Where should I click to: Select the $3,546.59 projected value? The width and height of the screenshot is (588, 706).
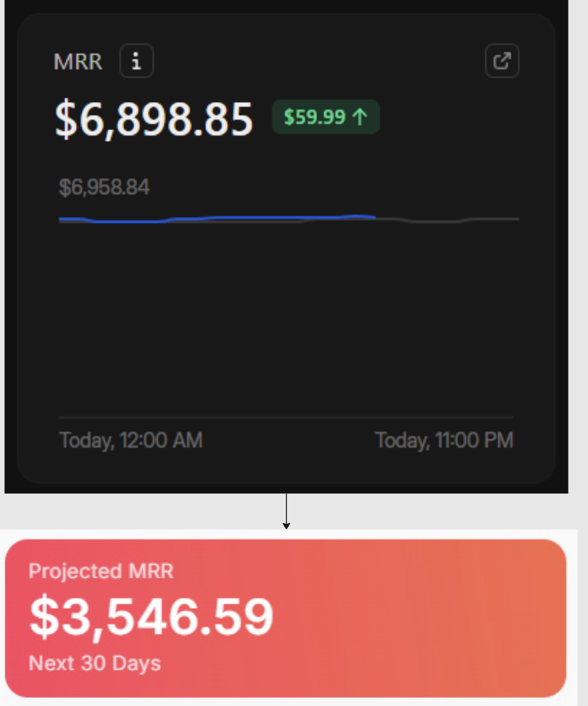point(152,617)
